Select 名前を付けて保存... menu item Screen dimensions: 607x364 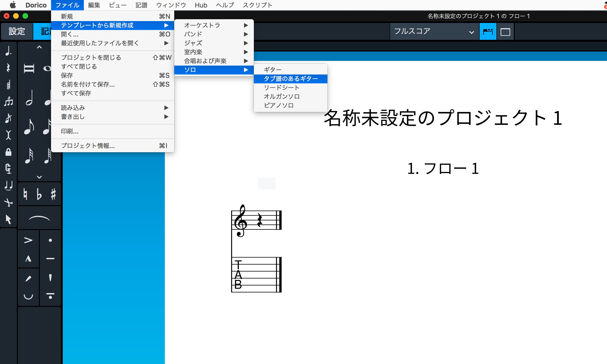pyautogui.click(x=113, y=84)
